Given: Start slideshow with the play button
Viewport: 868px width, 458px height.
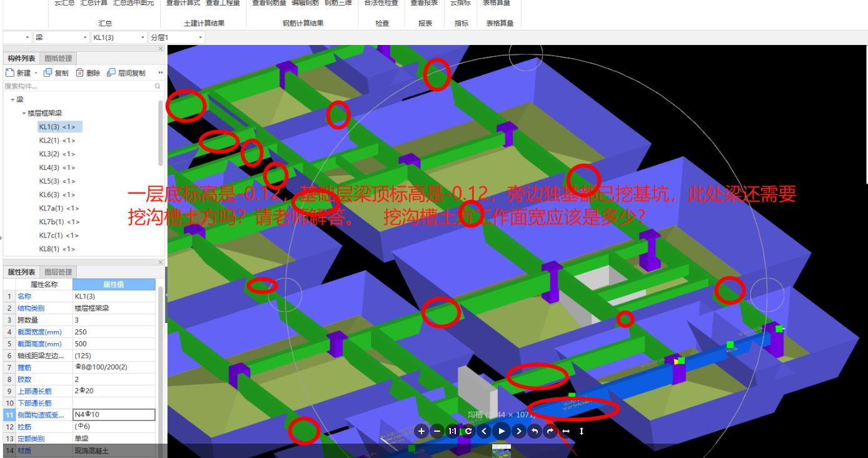Looking at the screenshot, I should pos(502,431).
